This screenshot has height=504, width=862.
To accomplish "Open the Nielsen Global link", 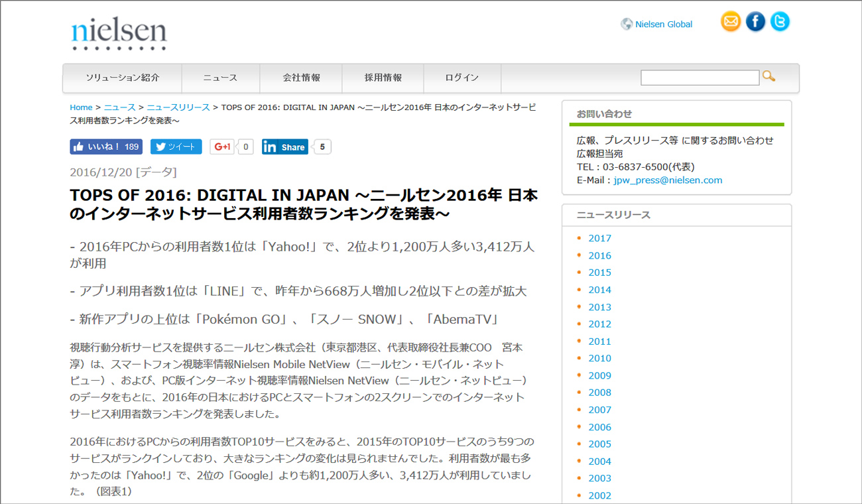I will 664,25.
